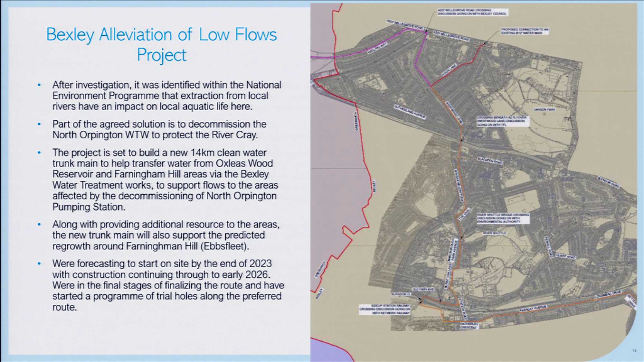Viewport: 644px width, 362px height.
Task: Click the slide page number 13
Action: [634, 350]
